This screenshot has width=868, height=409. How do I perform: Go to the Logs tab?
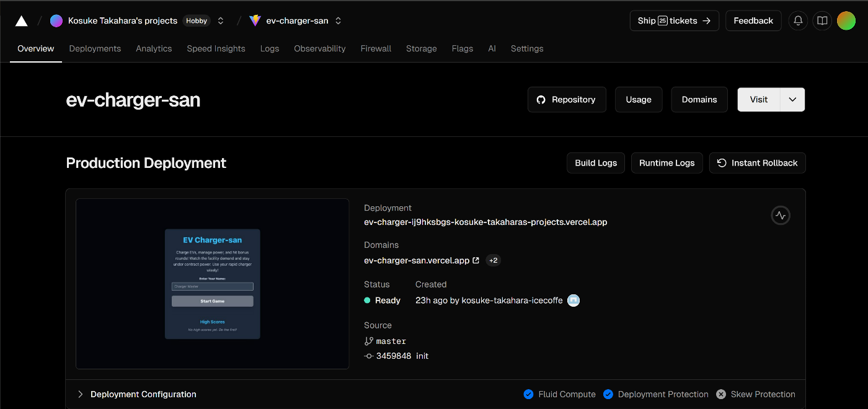click(270, 48)
